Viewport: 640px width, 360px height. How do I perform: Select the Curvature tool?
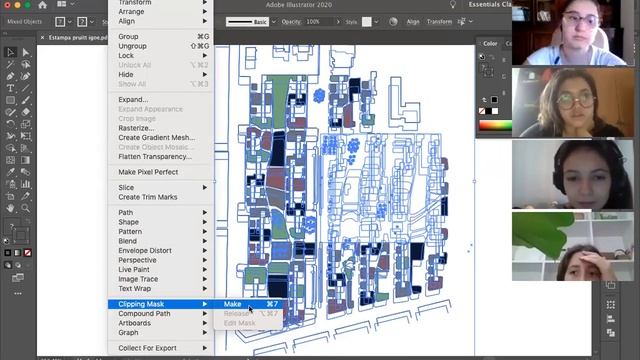(x=25, y=76)
